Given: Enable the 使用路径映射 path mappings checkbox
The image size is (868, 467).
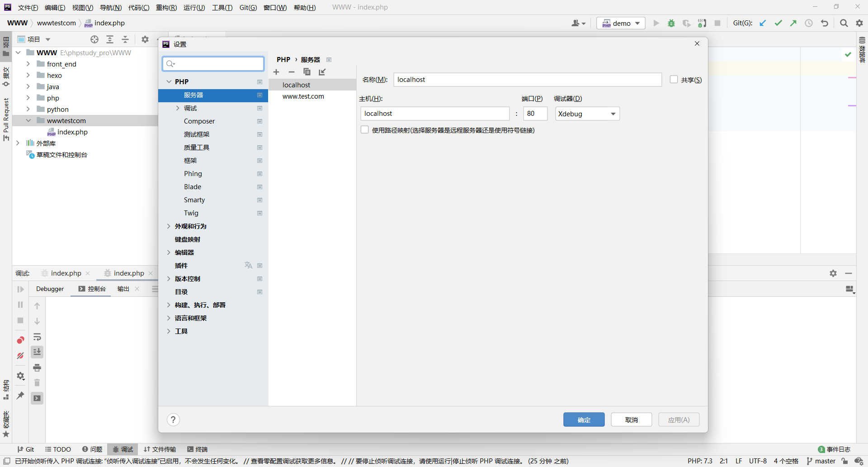Looking at the screenshot, I should (x=364, y=130).
